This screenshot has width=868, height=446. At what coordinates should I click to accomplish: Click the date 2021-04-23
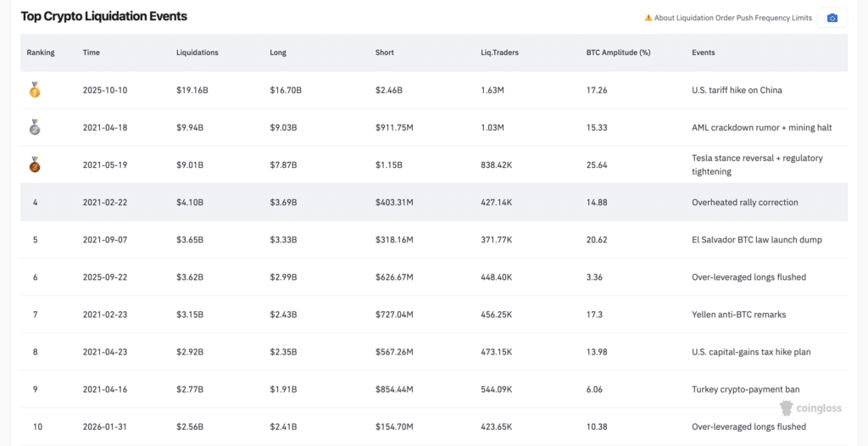coord(105,352)
